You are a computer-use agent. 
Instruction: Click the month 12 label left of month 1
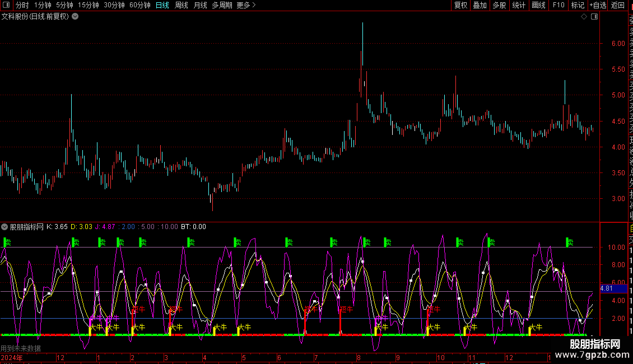point(60,357)
